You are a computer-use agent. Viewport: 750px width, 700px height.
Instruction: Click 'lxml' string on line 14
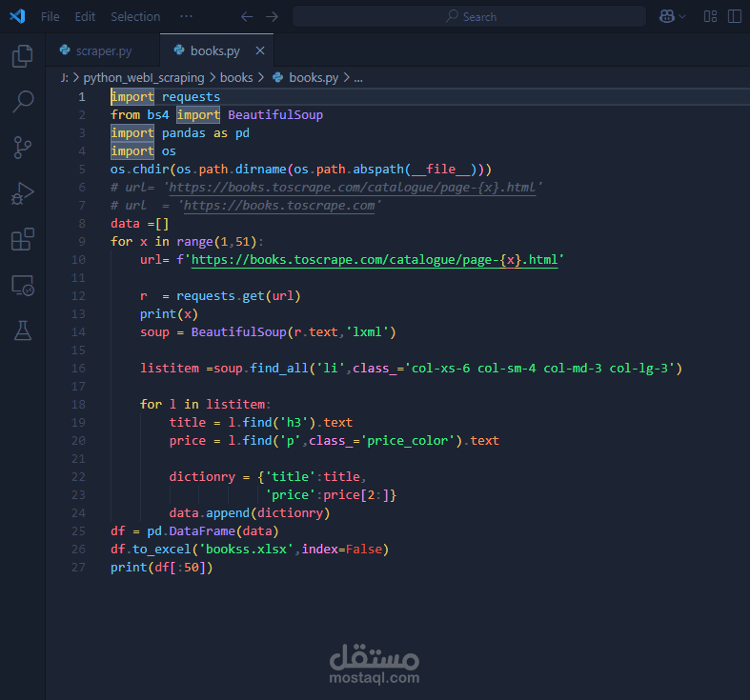(367, 332)
